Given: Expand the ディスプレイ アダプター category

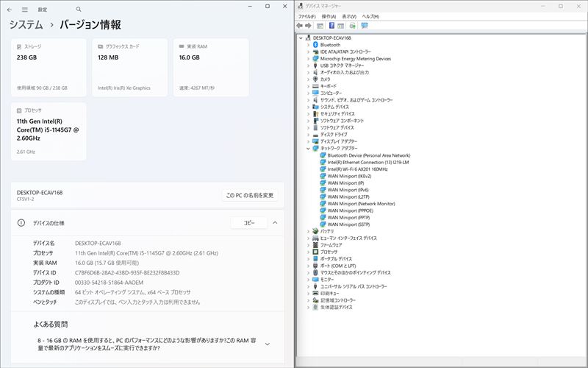Looking at the screenshot, I should [308, 141].
